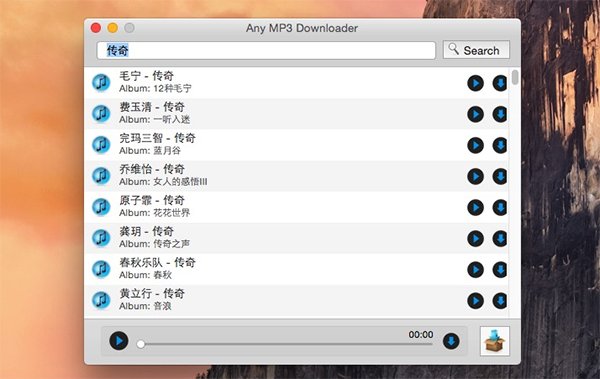The height and width of the screenshot is (379, 600).
Task: Click music note icon for 完玛三智 row
Action: point(101,145)
